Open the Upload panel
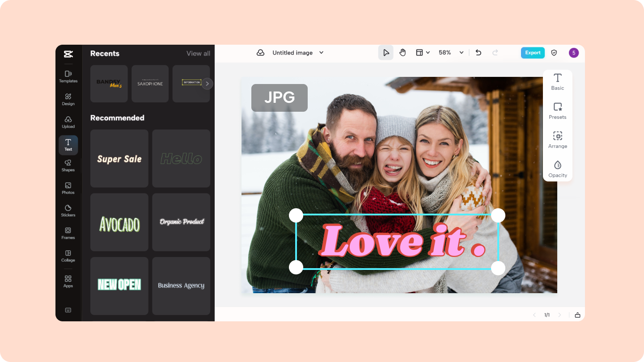The width and height of the screenshot is (644, 362). [68, 122]
